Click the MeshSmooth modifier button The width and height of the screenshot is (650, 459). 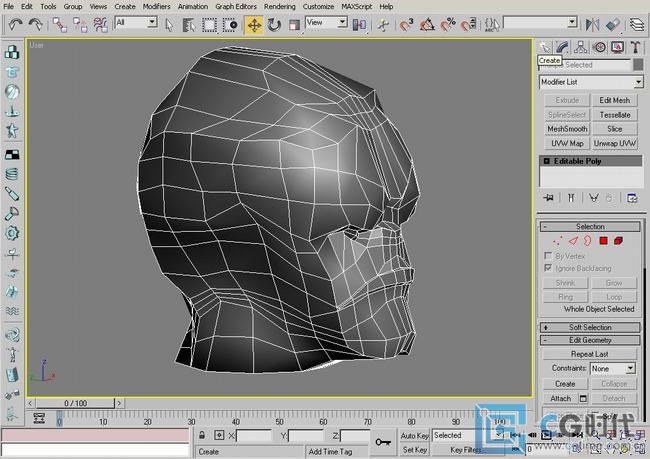[x=567, y=129]
